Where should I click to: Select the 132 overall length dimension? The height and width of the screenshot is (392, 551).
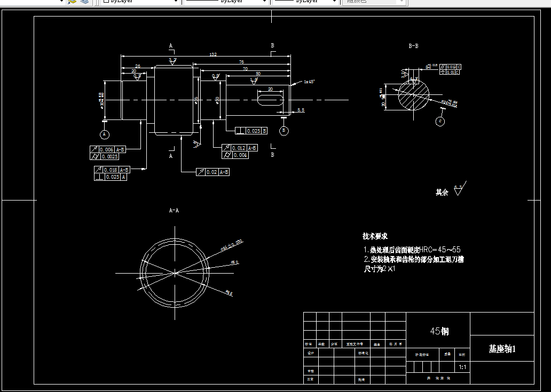click(x=213, y=54)
